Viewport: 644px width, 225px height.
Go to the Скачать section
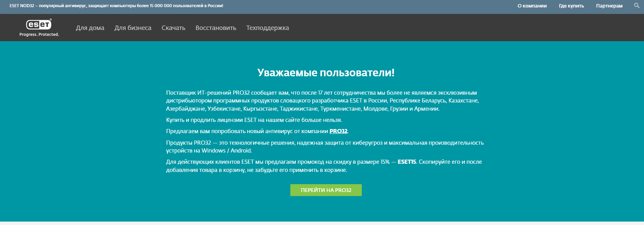coord(173,28)
